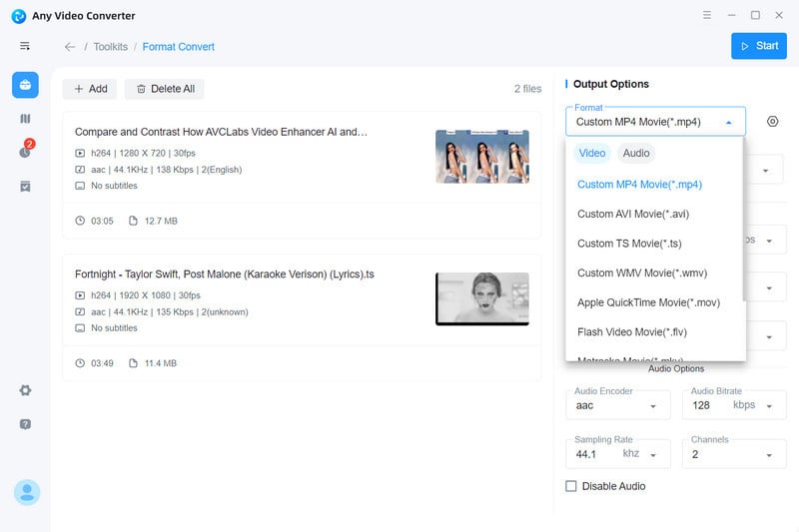Click the Compare and Contrast file title

pos(221,132)
